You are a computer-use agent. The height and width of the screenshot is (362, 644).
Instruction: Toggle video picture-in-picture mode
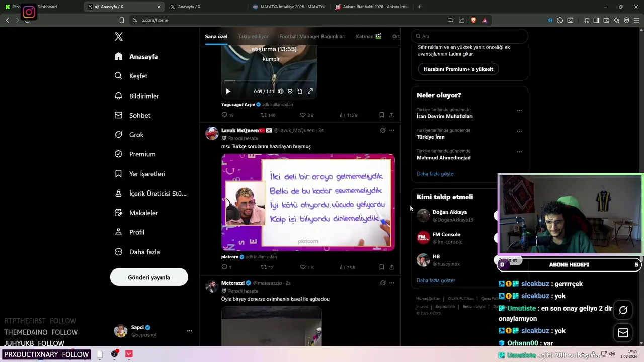tap(300, 91)
